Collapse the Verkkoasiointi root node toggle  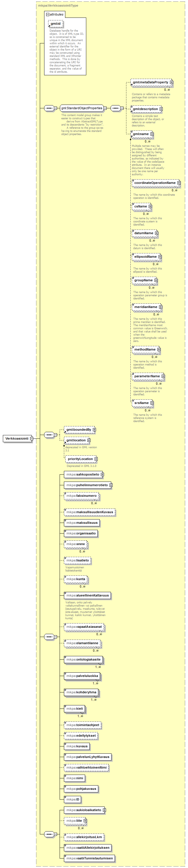(31, 438)
